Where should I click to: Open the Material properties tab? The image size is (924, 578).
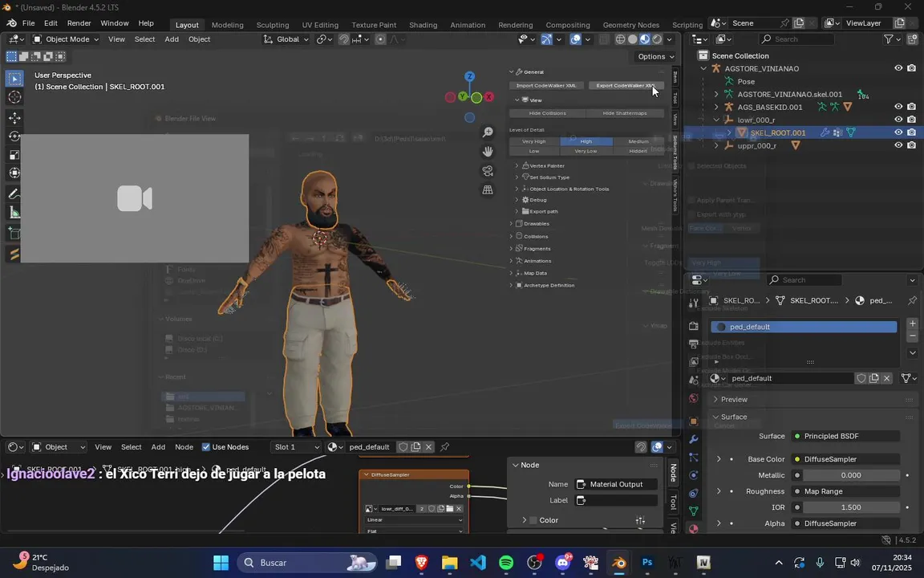click(694, 528)
